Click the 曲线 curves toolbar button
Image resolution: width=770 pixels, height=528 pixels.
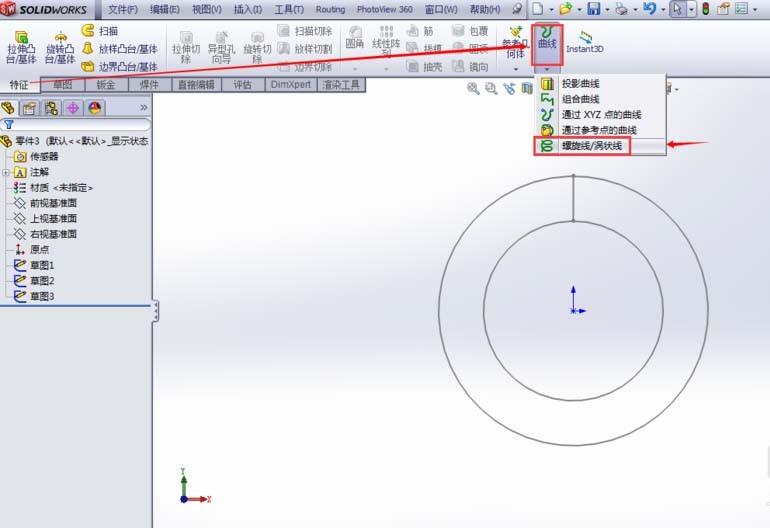click(x=547, y=38)
